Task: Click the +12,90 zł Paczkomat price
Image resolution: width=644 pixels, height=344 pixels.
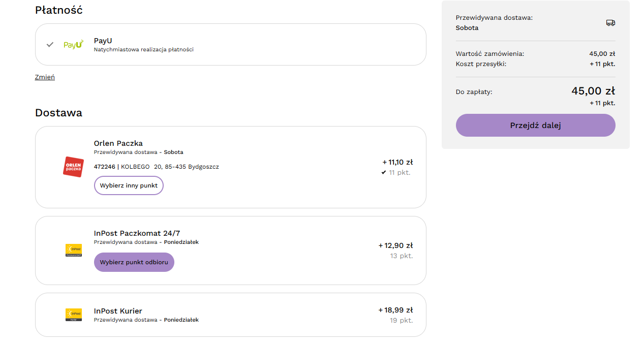Action: tap(395, 245)
